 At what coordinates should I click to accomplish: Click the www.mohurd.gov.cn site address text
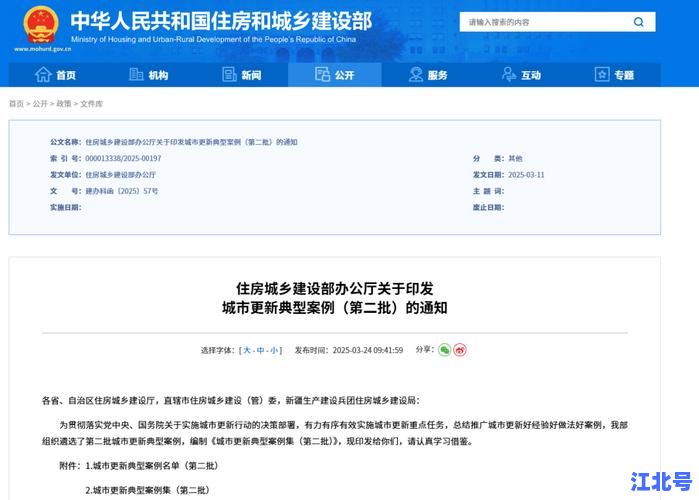(42, 49)
